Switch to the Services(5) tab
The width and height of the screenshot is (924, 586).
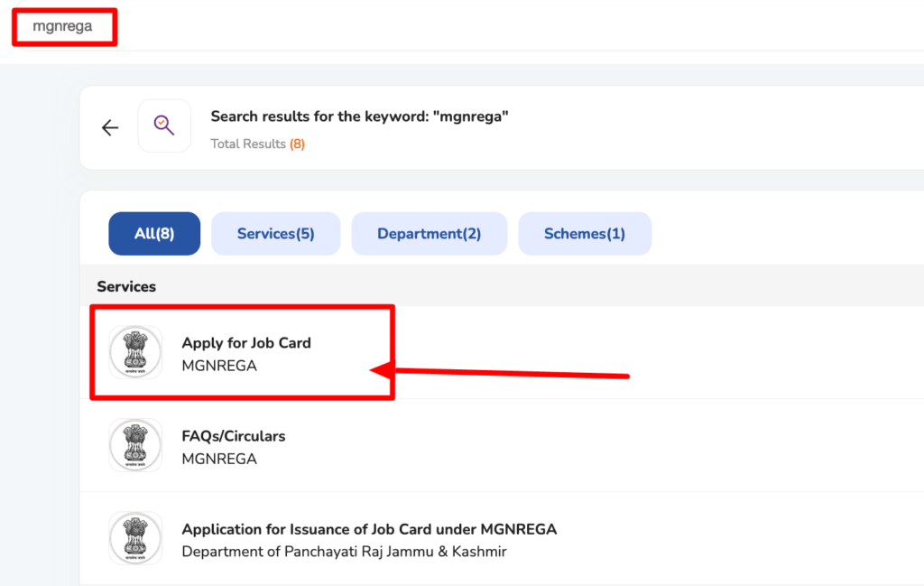[275, 234]
